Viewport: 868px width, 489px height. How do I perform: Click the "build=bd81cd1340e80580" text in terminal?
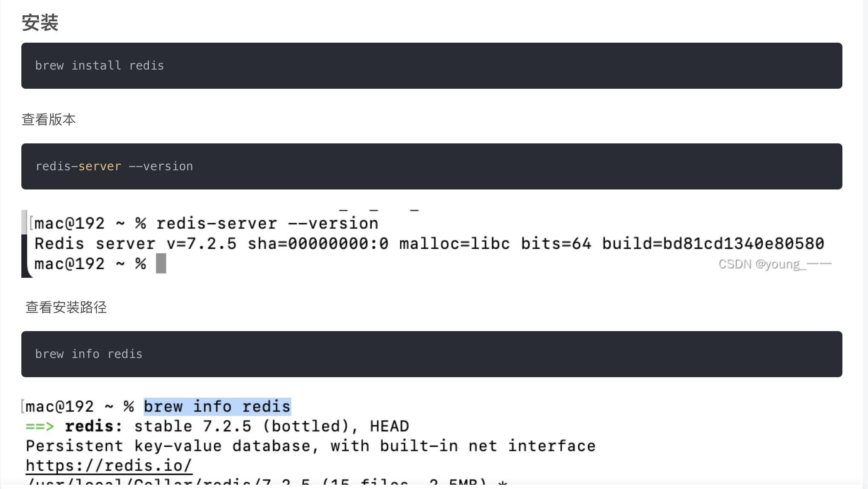(713, 244)
